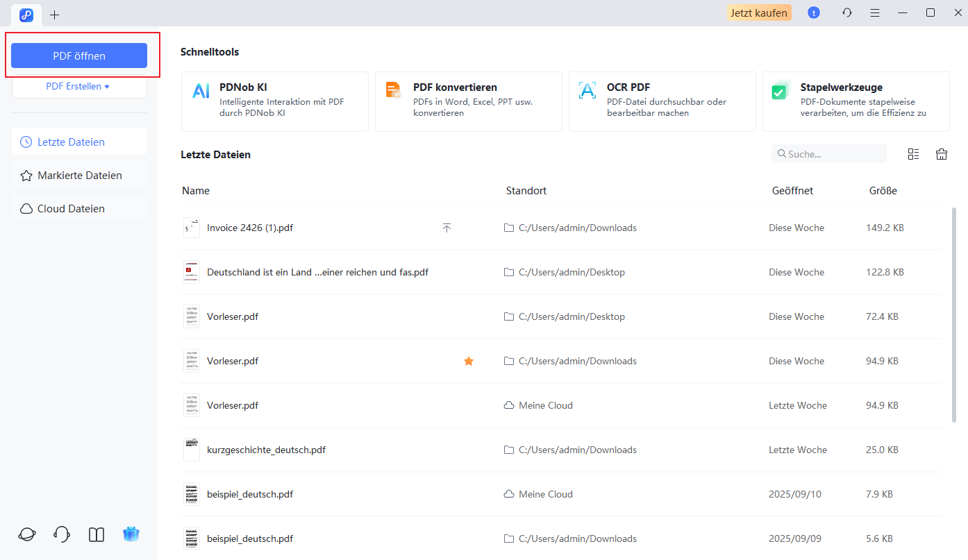Open the user guide book icon

[97, 534]
